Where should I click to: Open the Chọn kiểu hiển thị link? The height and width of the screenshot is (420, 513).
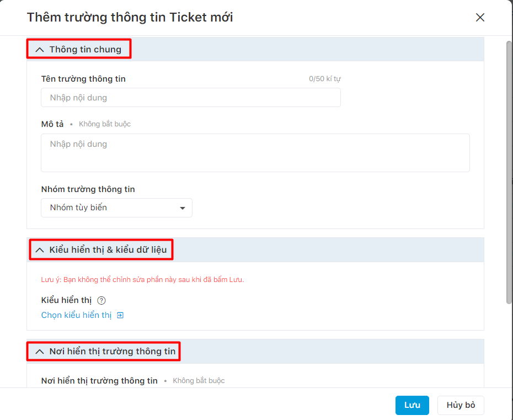coord(76,315)
